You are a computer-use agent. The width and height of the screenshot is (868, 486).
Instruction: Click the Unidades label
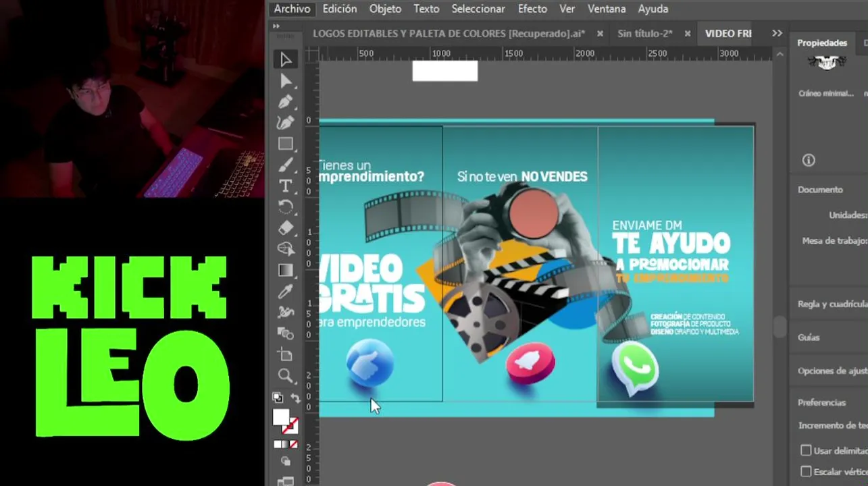point(848,215)
